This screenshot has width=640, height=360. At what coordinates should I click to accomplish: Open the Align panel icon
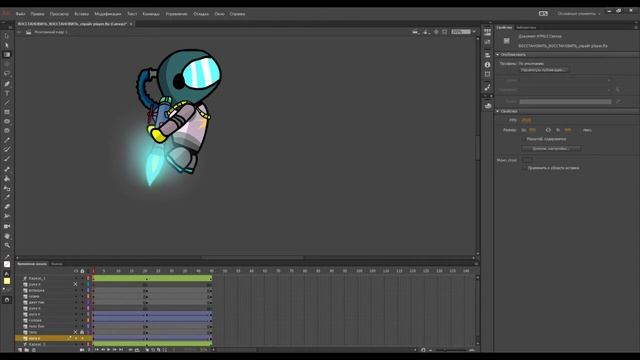point(487,55)
